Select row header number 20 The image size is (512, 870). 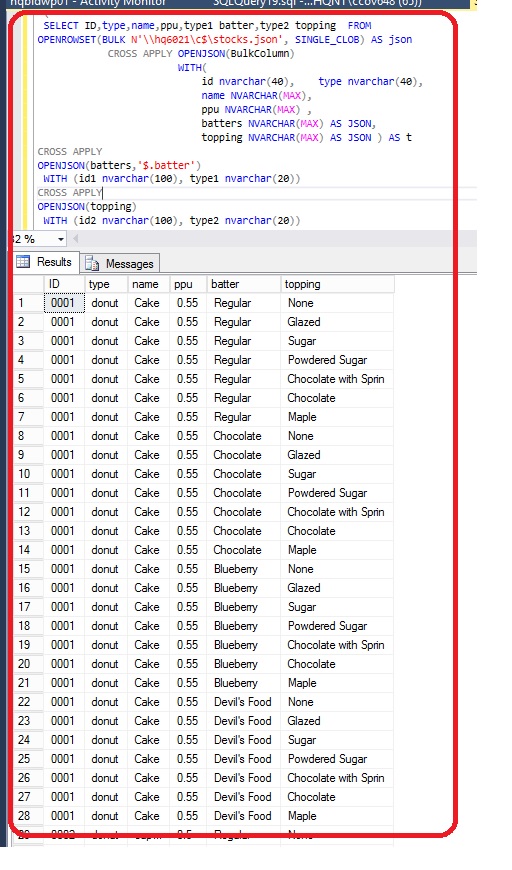coord(29,664)
